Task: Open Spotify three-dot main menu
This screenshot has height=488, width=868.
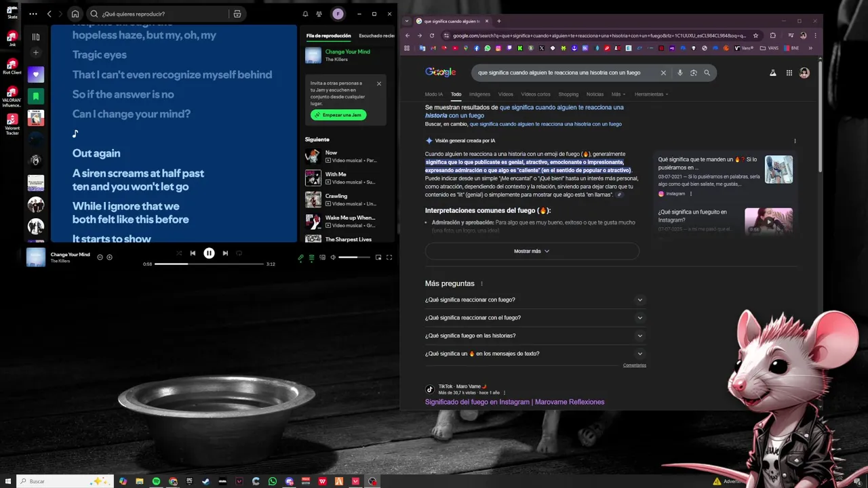Action: (x=33, y=14)
